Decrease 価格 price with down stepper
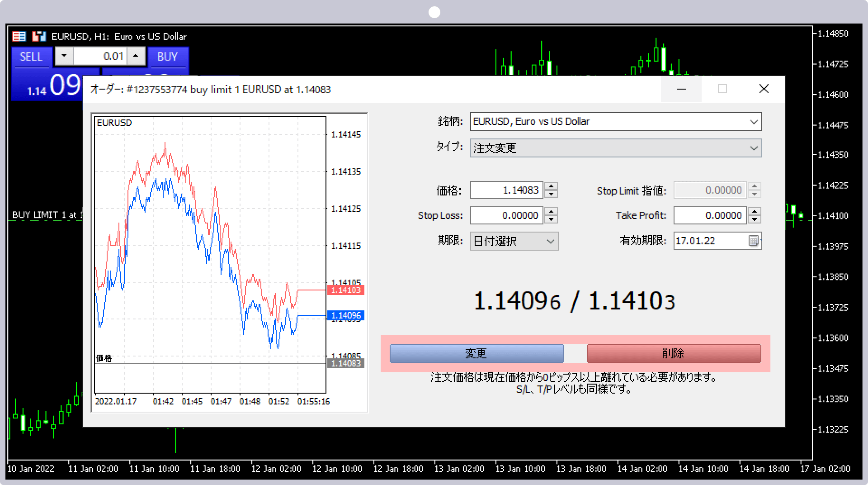Image resolution: width=868 pixels, height=485 pixels. (x=551, y=194)
